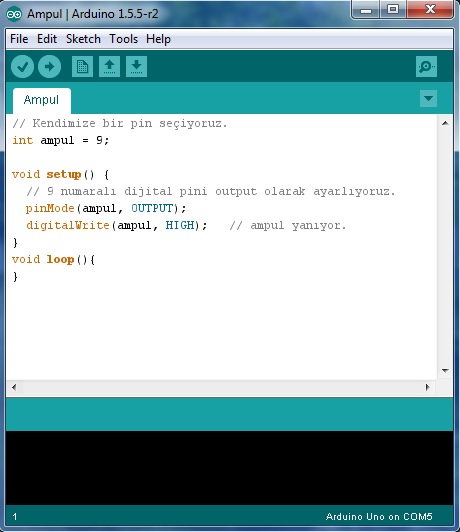
Task: Create a new sketch with the New icon
Action: click(x=82, y=66)
